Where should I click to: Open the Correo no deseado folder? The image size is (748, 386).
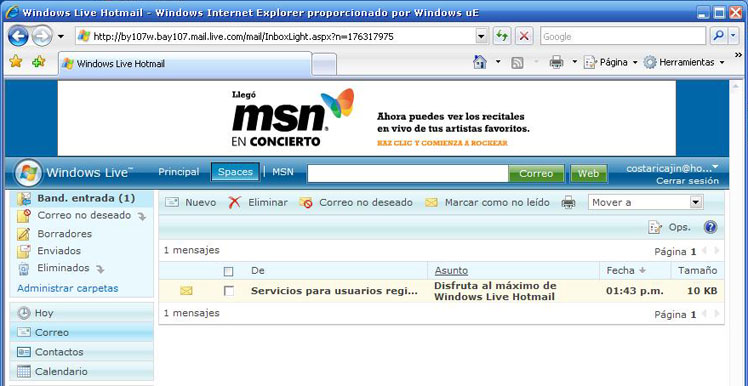[84, 216]
